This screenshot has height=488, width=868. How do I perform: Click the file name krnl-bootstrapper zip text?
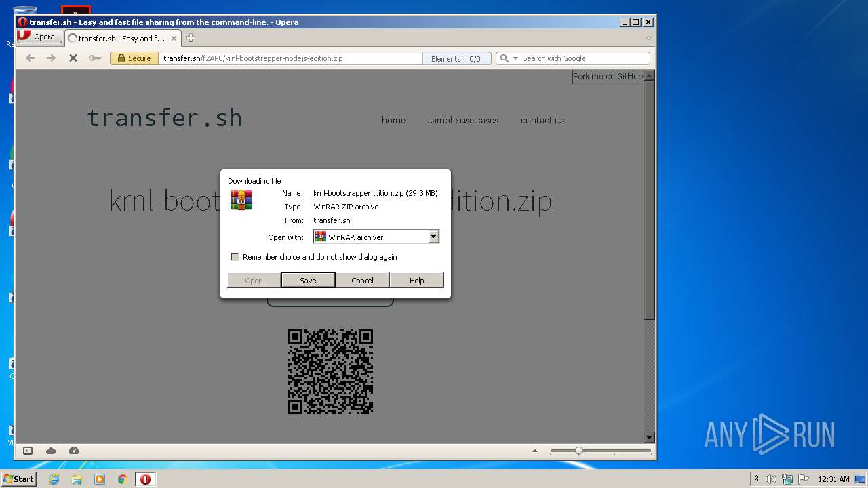pyautogui.click(x=375, y=193)
